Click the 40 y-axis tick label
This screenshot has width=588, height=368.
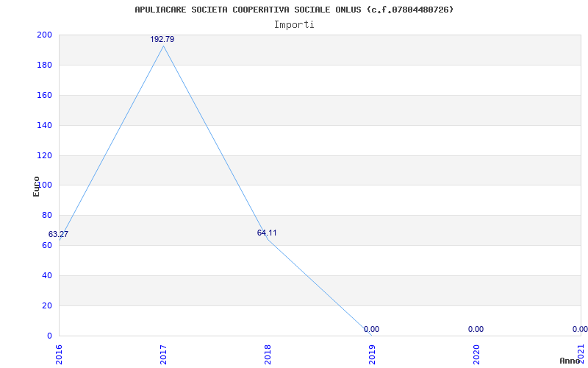pos(47,275)
